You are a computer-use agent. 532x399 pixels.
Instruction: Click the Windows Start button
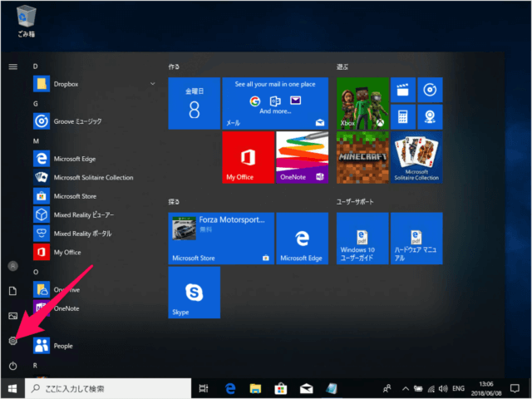click(12, 388)
